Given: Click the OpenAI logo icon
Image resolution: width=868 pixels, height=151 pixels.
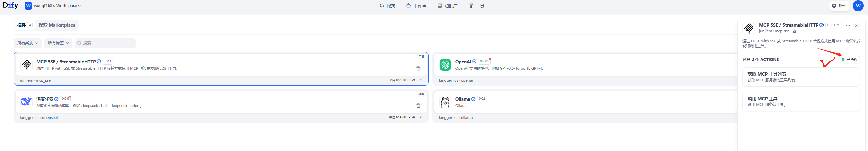Looking at the screenshot, I should point(445,64).
